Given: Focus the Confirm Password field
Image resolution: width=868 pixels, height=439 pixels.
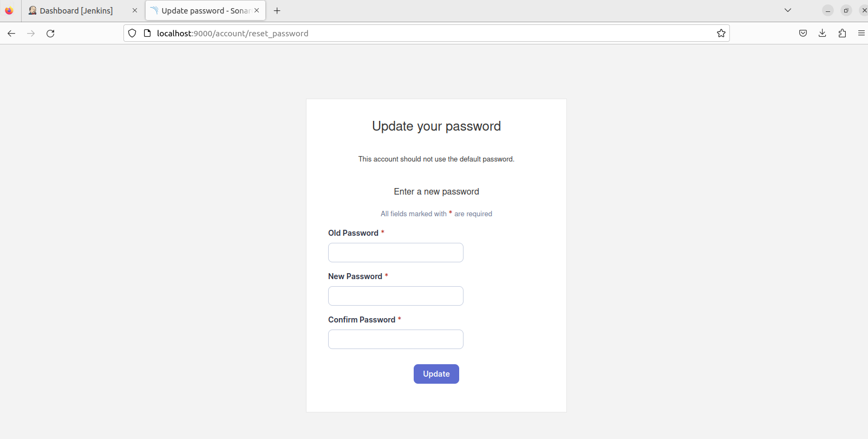Looking at the screenshot, I should pyautogui.click(x=396, y=339).
